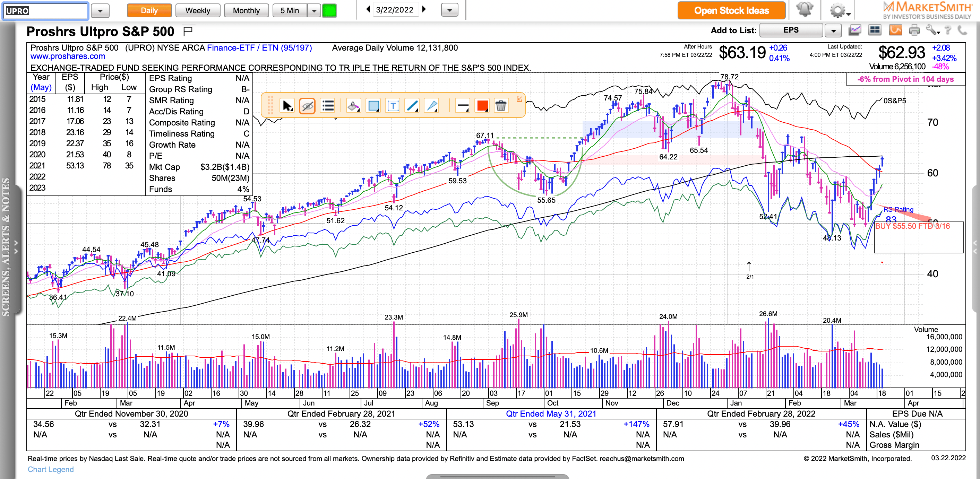Open the chart overlay icon
This screenshot has height=479, width=980.
(x=854, y=30)
